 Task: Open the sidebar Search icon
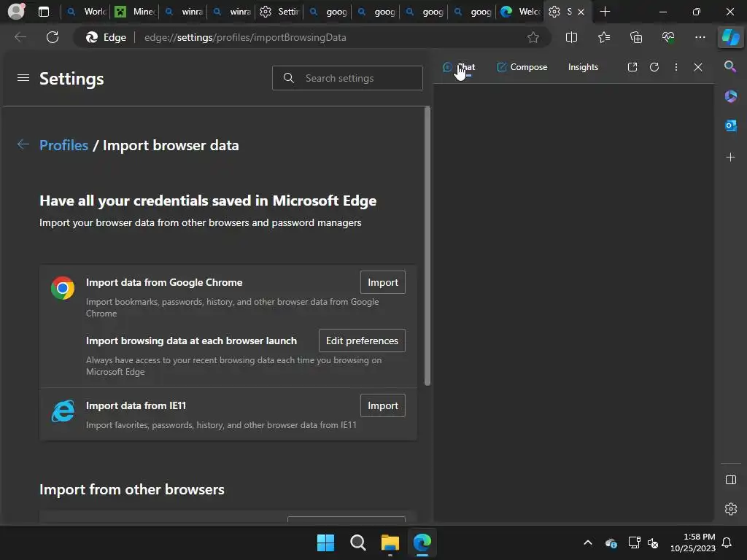[730, 66]
